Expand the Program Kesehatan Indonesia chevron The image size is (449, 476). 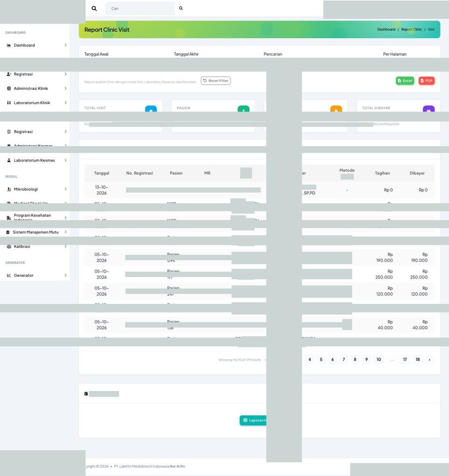tap(65, 218)
